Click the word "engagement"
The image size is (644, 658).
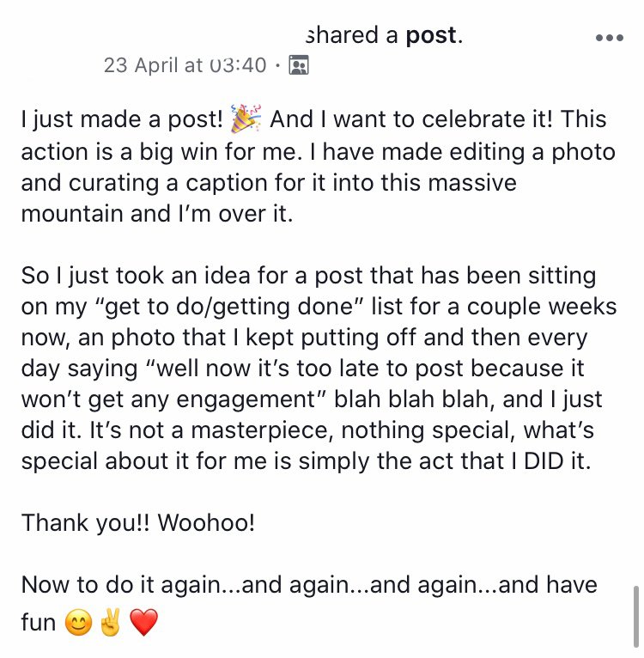246,400
